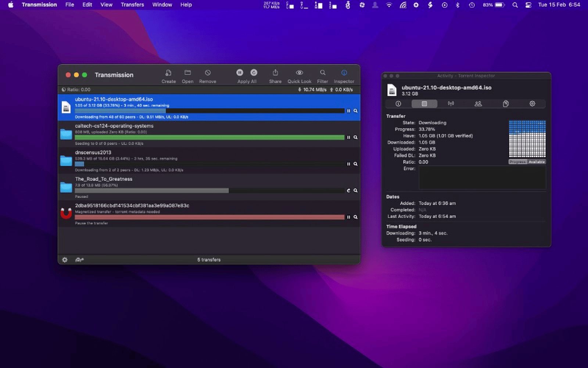Image resolution: width=588 pixels, height=368 pixels.
Task: Open the View menu in the menu bar
Action: tap(106, 5)
